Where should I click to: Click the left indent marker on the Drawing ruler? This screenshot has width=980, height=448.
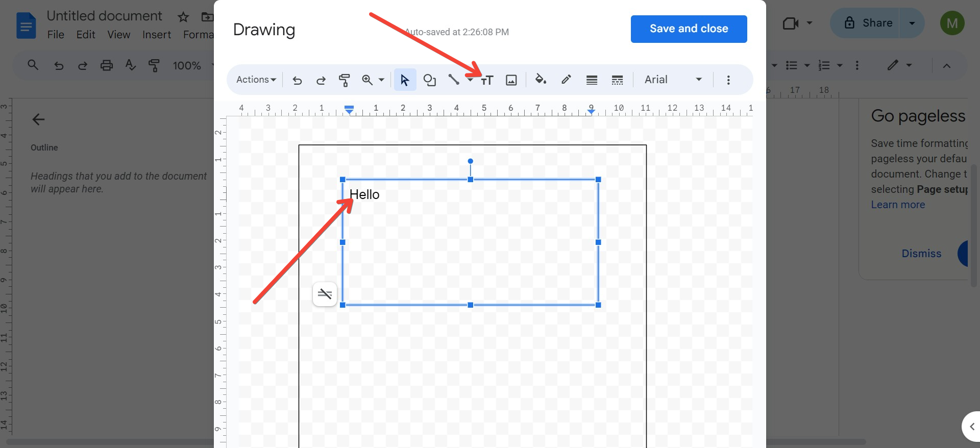[349, 109]
